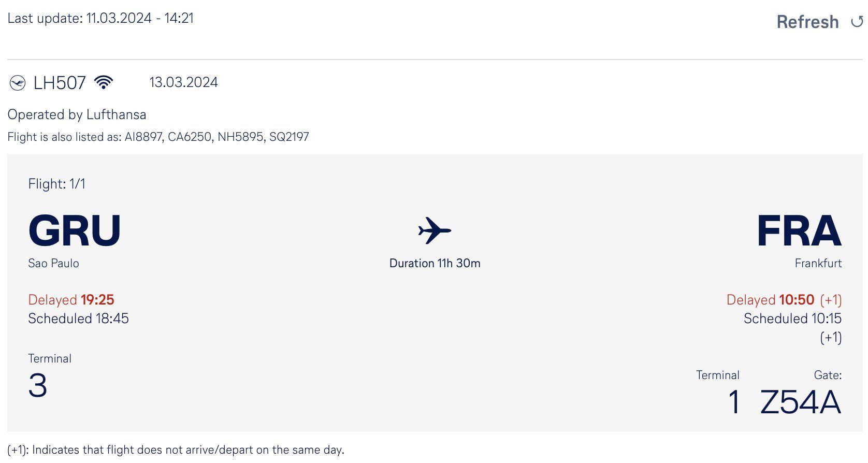The width and height of the screenshot is (868, 463).
Task: Click the GRU departure airport code
Action: 75,230
